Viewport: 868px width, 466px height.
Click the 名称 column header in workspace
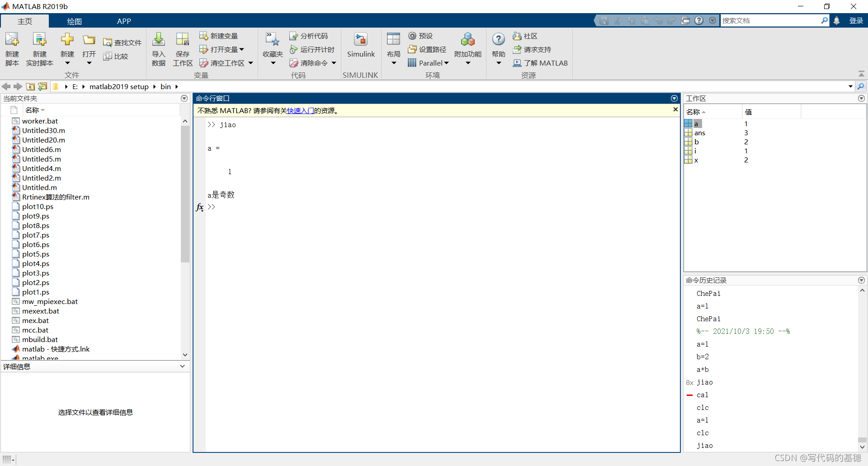pos(713,112)
